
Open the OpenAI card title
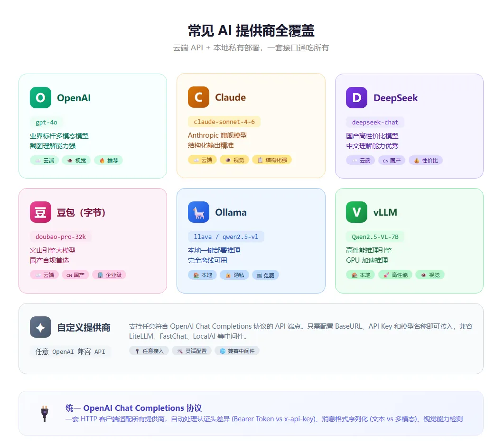74,98
